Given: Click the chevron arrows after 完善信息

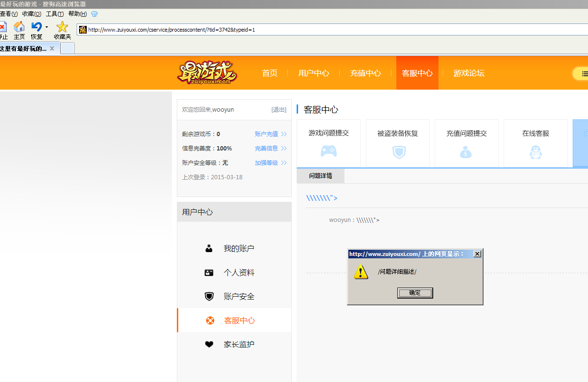Looking at the screenshot, I should pyautogui.click(x=284, y=149).
